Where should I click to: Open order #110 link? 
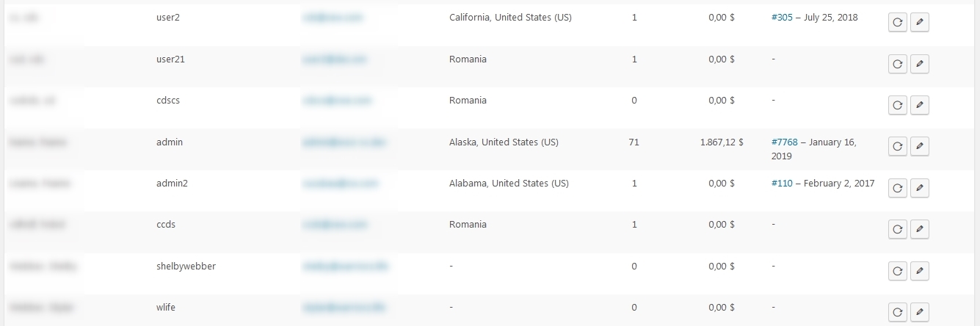point(782,184)
